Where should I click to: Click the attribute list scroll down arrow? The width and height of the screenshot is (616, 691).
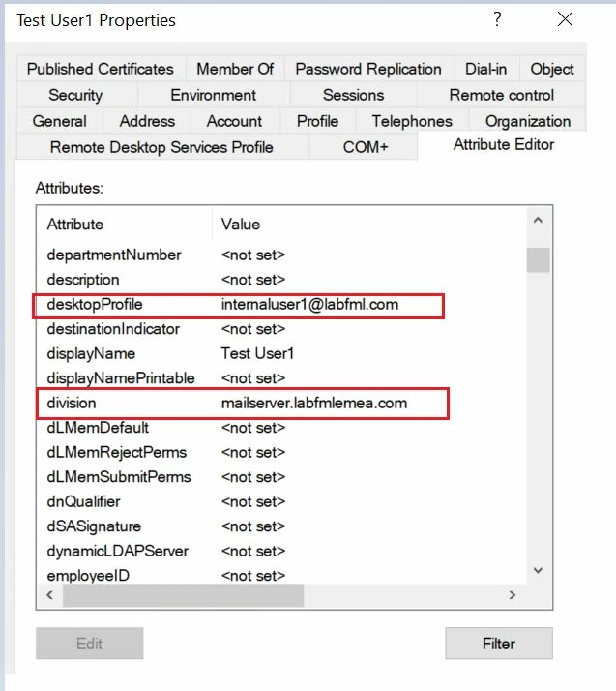(x=538, y=570)
